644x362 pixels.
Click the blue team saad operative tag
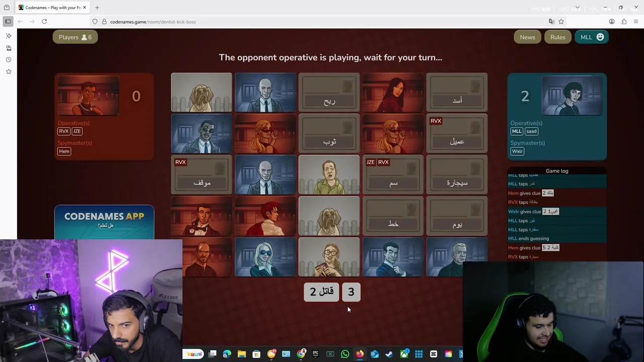point(531,131)
